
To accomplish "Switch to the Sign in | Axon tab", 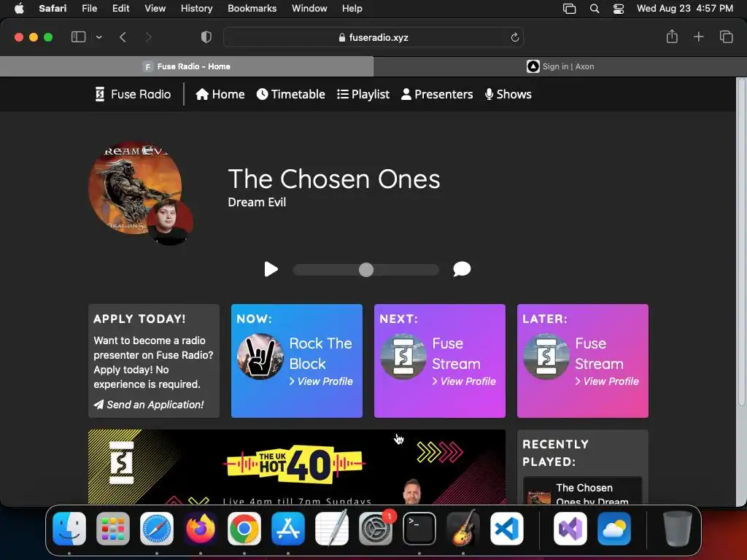I will coord(560,66).
